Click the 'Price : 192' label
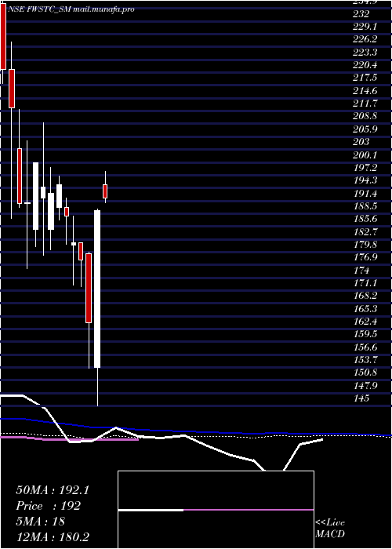The image size is (392, 549). 49,506
